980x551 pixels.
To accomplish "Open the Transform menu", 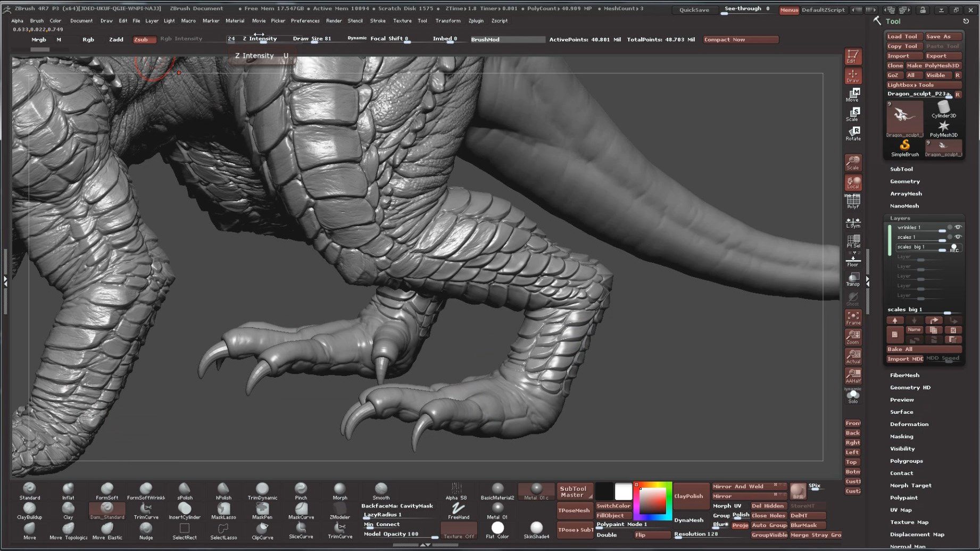I will [x=448, y=21].
